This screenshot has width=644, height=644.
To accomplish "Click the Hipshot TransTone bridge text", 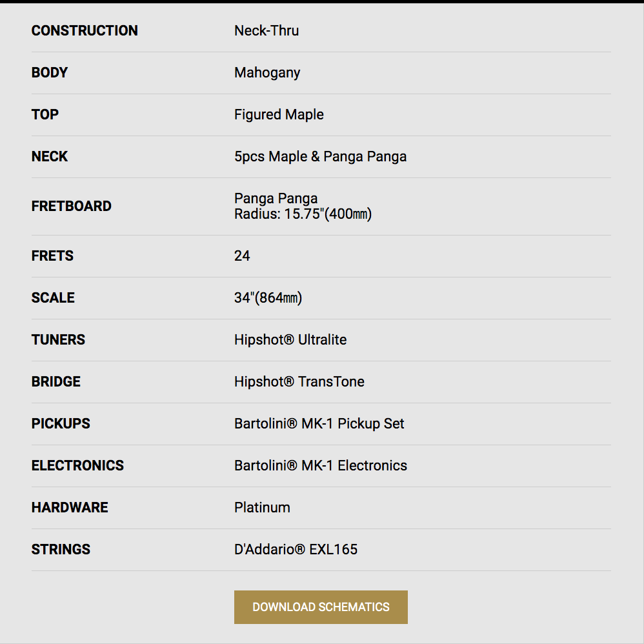I will tap(299, 381).
